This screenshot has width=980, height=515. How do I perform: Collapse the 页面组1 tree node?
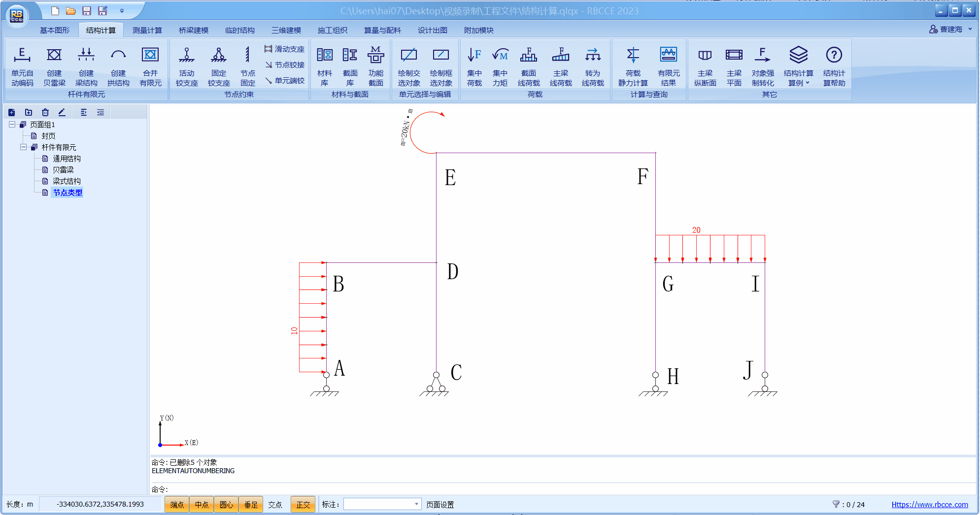12,125
